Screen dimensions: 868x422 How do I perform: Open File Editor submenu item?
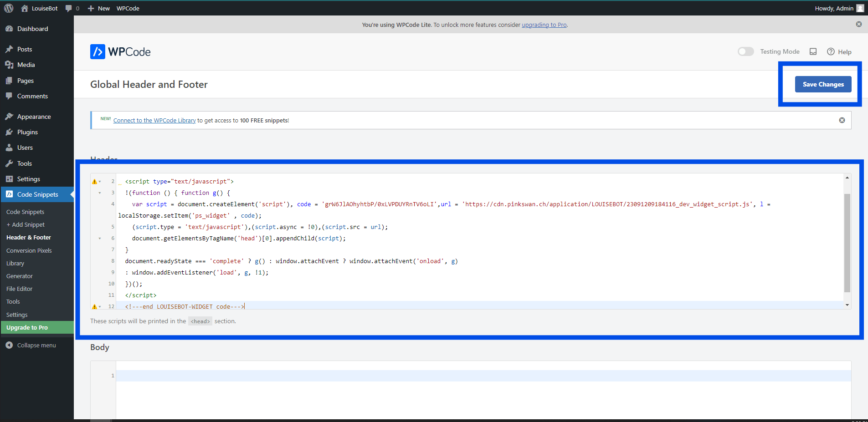coord(19,289)
